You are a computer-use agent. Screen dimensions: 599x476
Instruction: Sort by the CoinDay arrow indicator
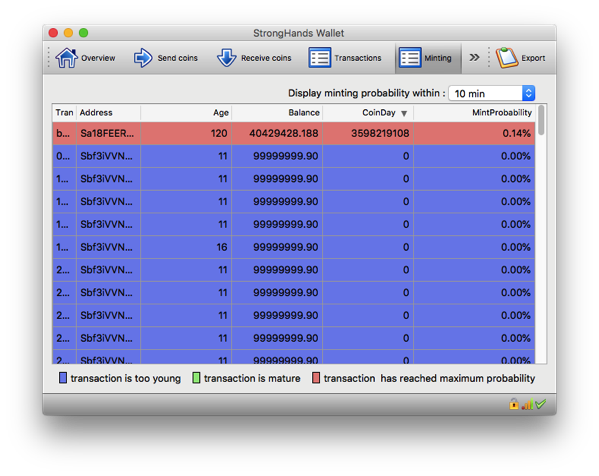(x=404, y=113)
